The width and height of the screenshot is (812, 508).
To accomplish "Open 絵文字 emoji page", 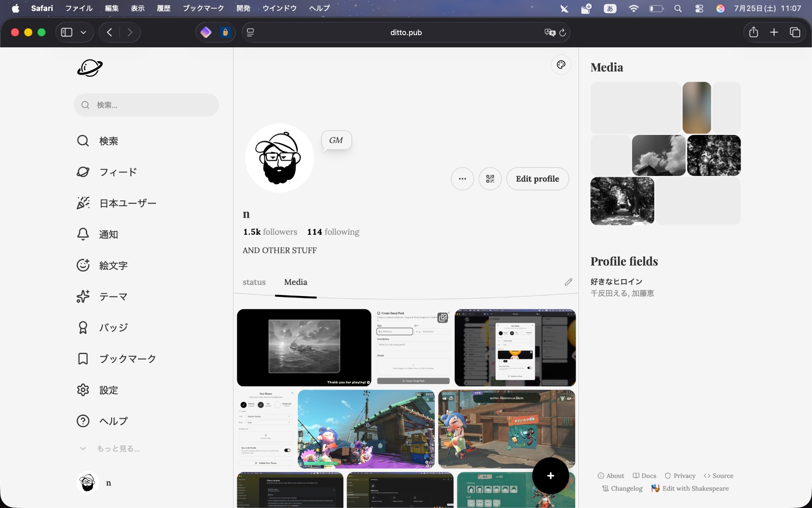I will pos(102,266).
